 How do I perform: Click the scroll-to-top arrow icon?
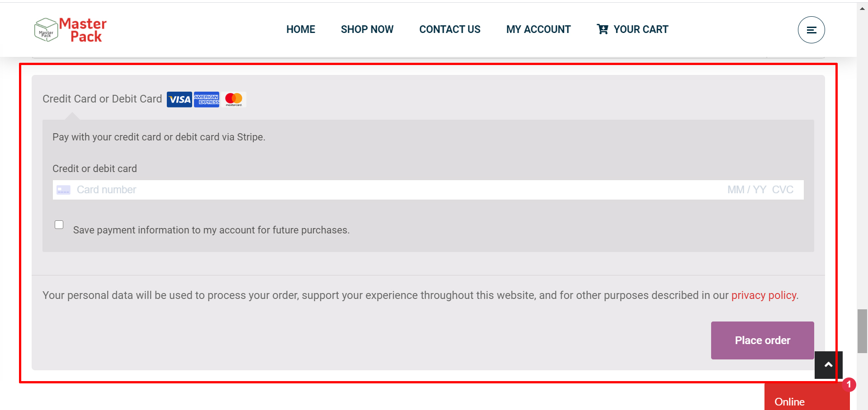click(828, 365)
